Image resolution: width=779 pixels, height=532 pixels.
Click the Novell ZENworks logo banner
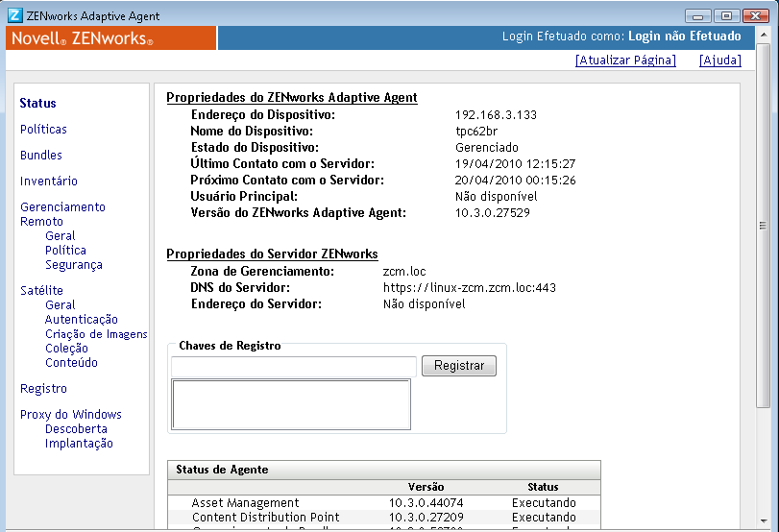click(111, 37)
